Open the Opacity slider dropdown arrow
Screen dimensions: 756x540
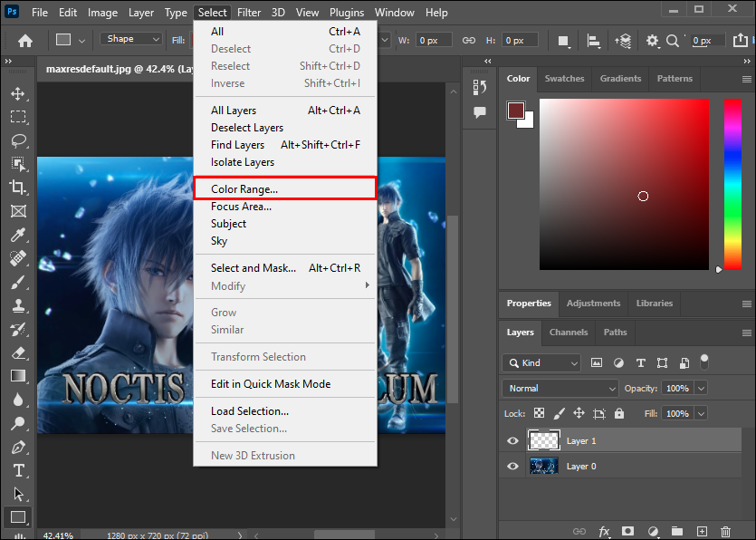point(702,388)
